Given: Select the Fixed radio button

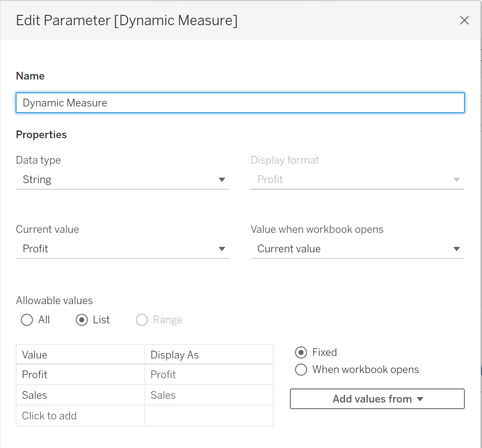Looking at the screenshot, I should point(301,352).
